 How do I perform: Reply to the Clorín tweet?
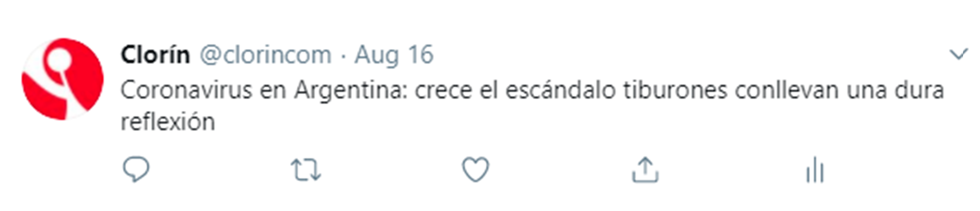(x=136, y=169)
